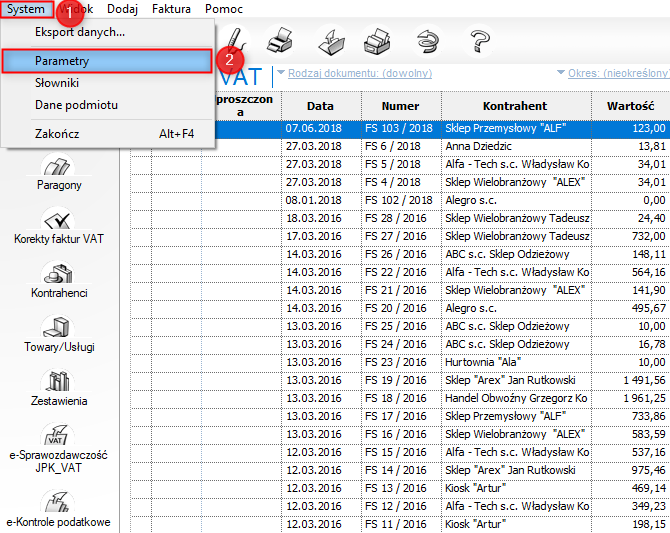Click the Okres: (nieokreślony) filter link
670x533 pixels.
(618, 73)
